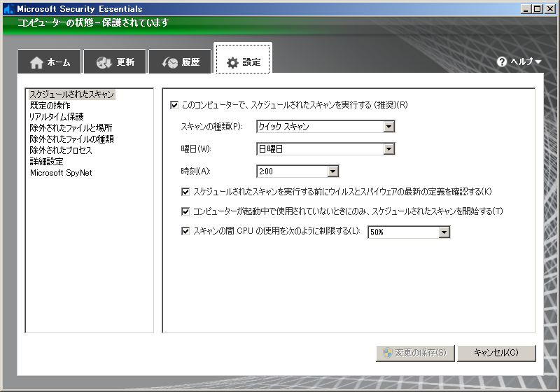Click the キャンセル button
The image size is (560, 392).
[496, 353]
